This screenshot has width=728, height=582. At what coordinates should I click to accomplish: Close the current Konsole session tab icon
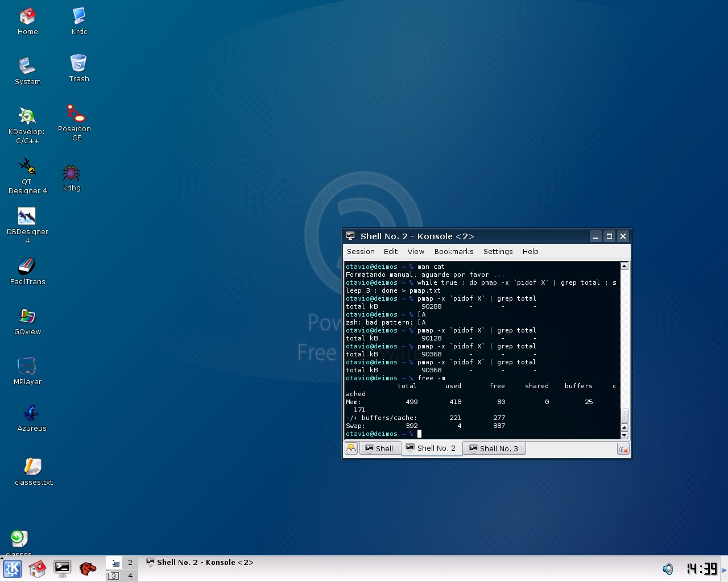coord(623,450)
